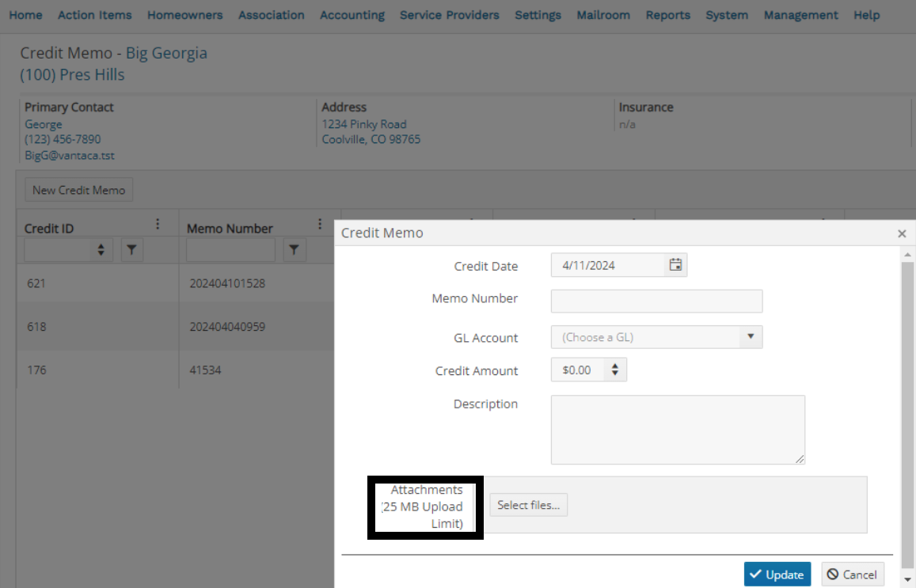Click the Insurance n/a value

[x=627, y=124]
